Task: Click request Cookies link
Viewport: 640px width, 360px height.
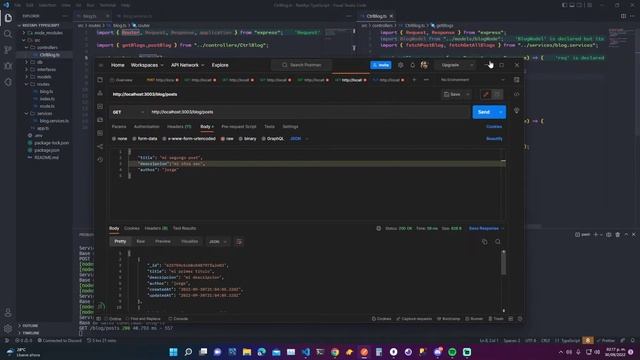Action: (494, 127)
